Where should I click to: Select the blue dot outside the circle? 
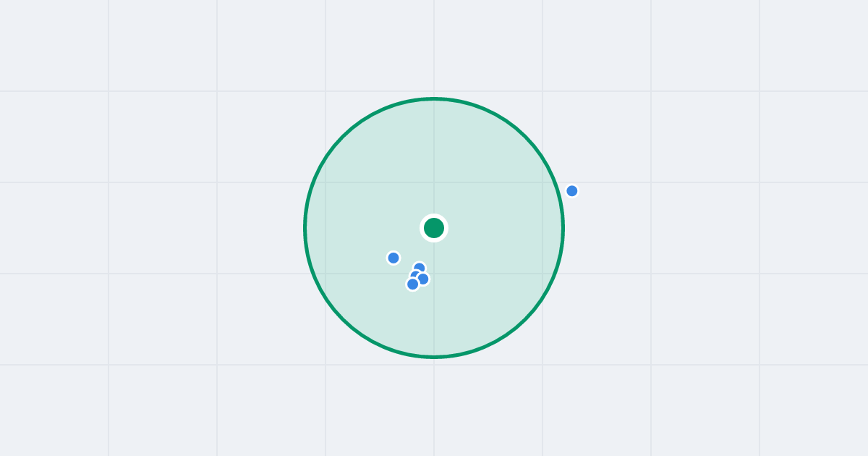pos(572,191)
